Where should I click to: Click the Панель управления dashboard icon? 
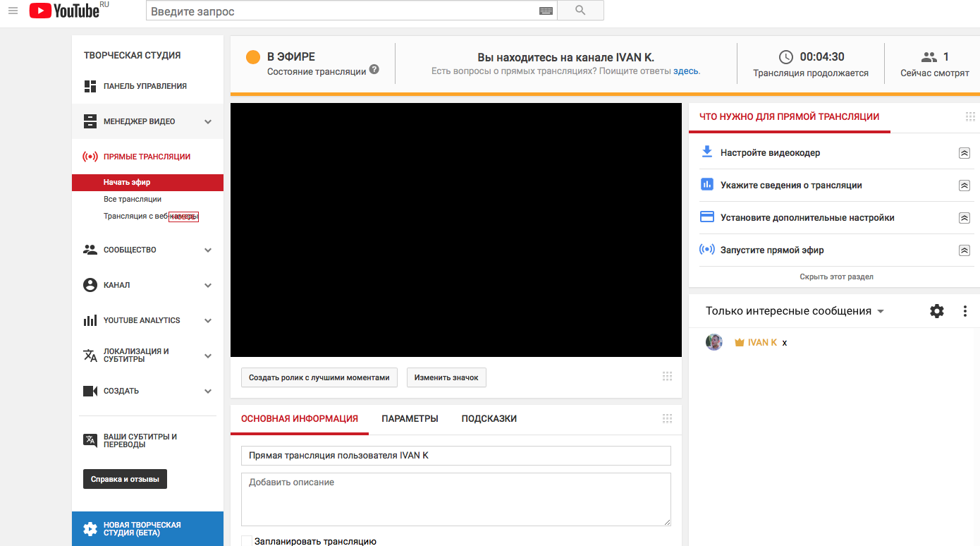[90, 86]
